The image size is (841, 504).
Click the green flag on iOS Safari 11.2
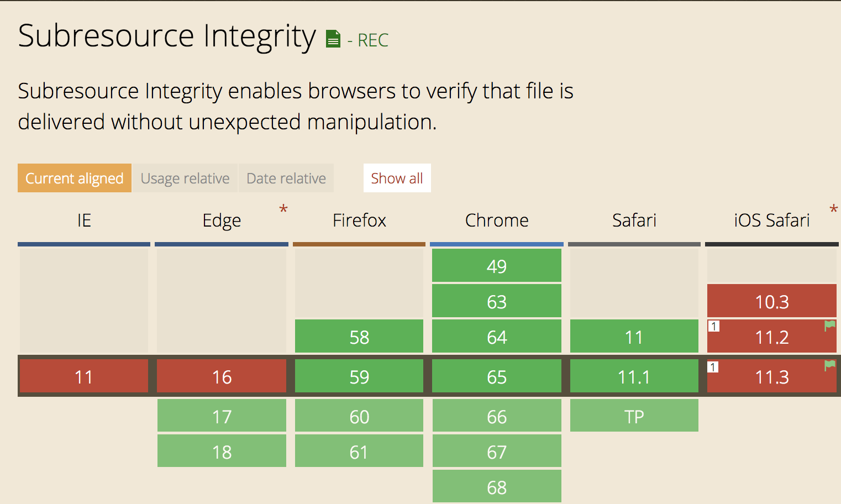point(829,326)
